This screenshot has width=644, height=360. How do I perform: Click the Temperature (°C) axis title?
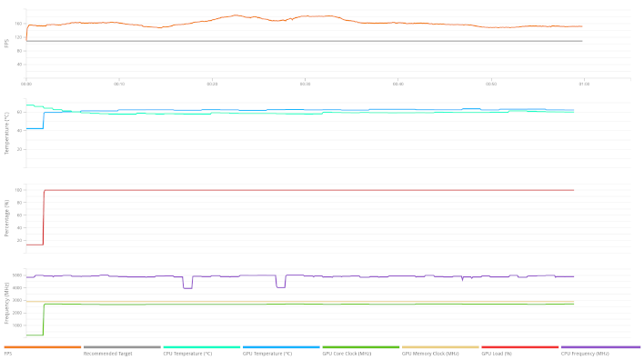pyautogui.click(x=6, y=134)
